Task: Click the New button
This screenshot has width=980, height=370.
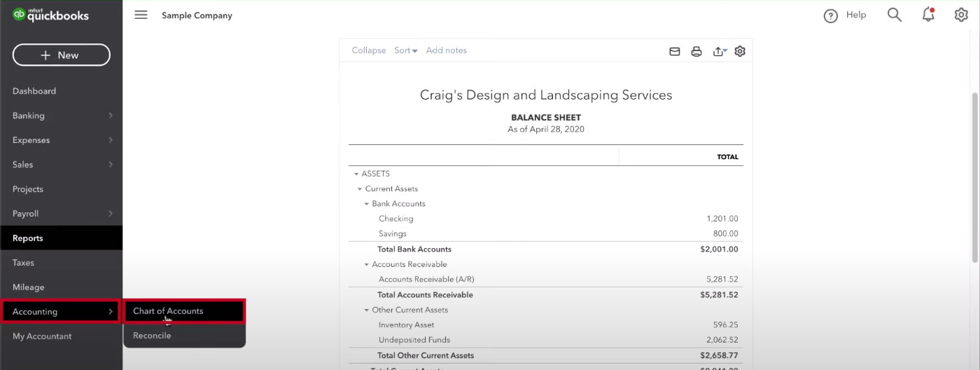Action: point(61,55)
